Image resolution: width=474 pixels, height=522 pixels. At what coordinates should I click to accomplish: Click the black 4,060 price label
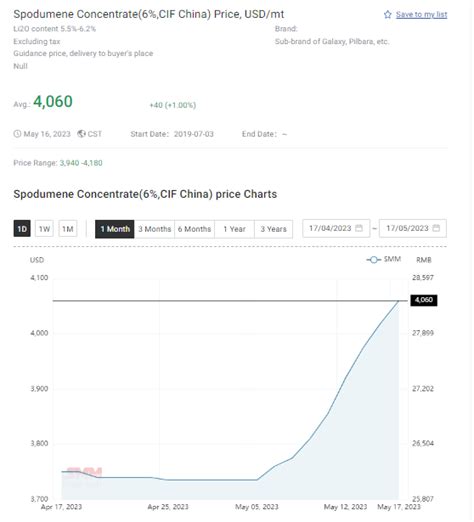pos(425,301)
